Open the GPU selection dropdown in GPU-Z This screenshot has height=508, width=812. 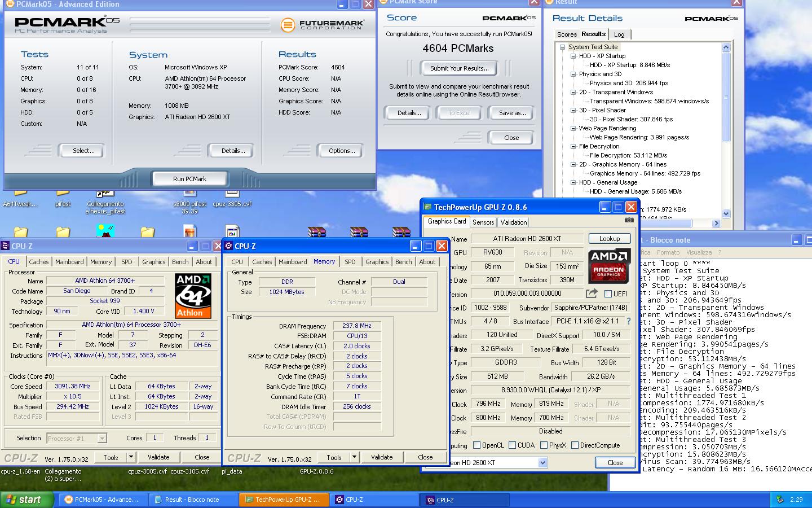pos(542,463)
